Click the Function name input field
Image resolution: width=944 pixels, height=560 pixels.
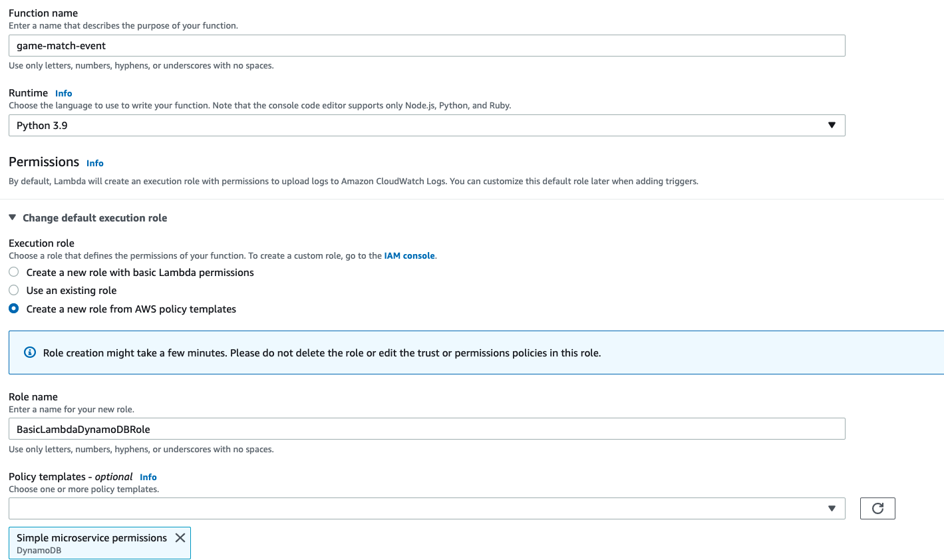tap(426, 46)
